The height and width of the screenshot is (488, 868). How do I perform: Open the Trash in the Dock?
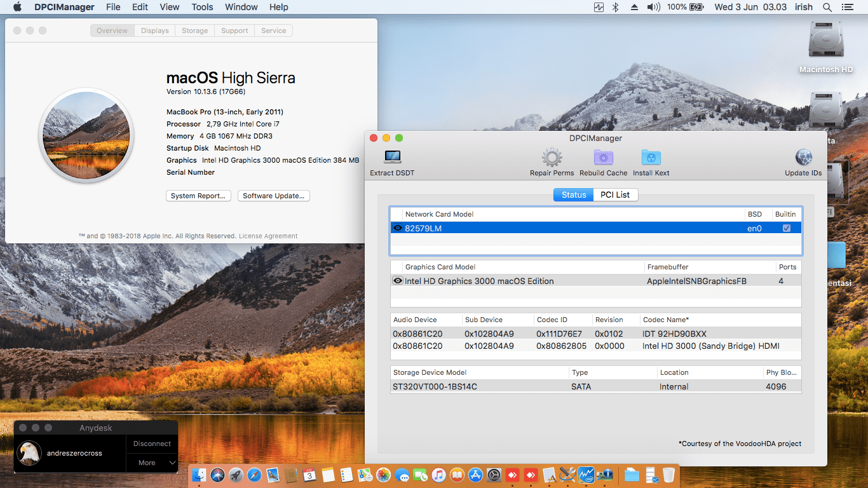click(668, 475)
